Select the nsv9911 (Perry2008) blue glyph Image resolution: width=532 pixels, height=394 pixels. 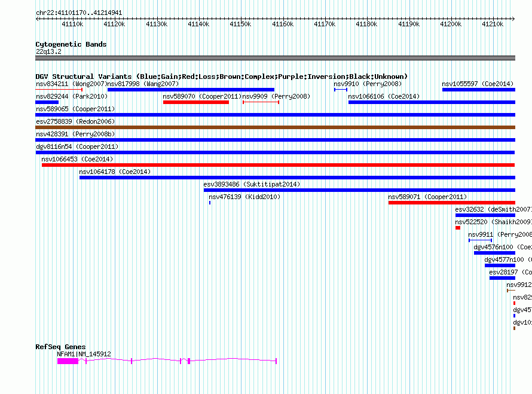[481, 240]
